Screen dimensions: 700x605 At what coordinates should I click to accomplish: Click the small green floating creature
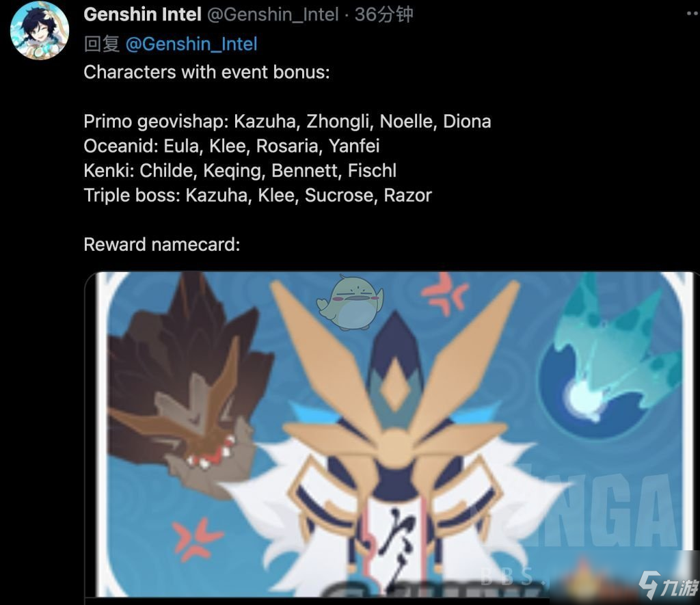(x=351, y=302)
